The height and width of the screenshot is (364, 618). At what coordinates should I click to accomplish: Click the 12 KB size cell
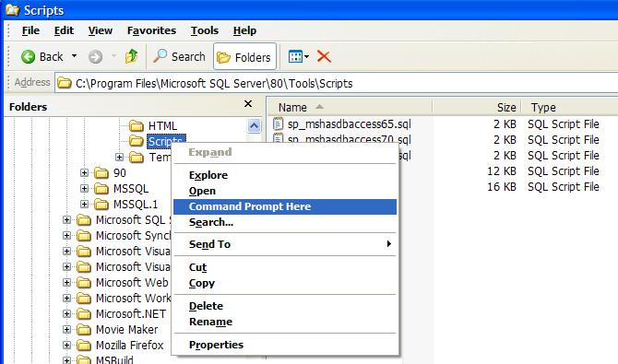tap(502, 171)
